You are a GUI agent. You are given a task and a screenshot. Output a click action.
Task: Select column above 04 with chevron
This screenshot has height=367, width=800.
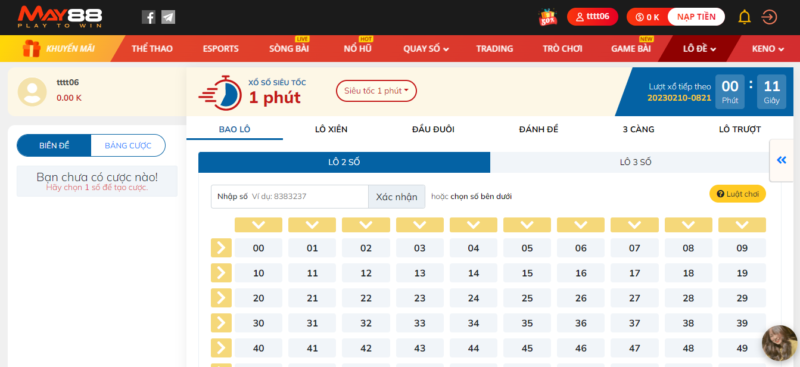(x=473, y=225)
